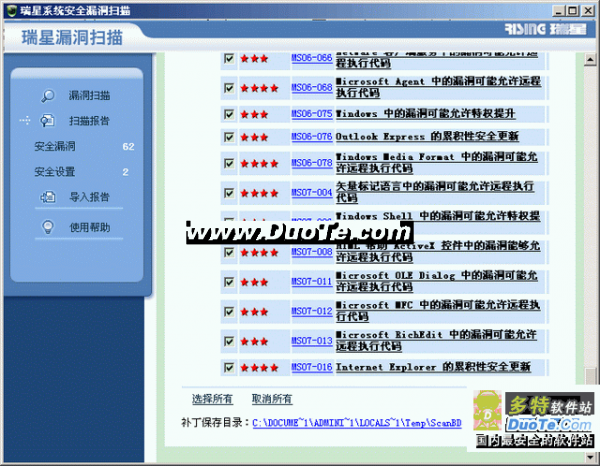
Task: Click the Microsoft OLE Dialog vulnerability description
Action: pyautogui.click(x=437, y=281)
